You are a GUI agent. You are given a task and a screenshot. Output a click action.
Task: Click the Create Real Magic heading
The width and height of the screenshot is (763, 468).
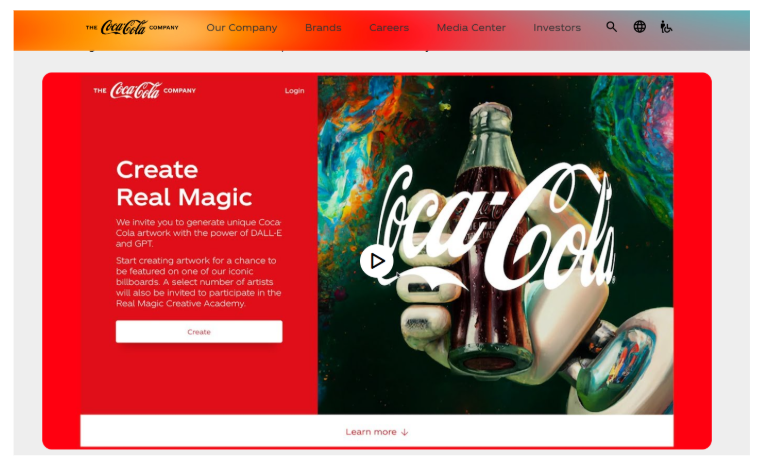(x=184, y=183)
